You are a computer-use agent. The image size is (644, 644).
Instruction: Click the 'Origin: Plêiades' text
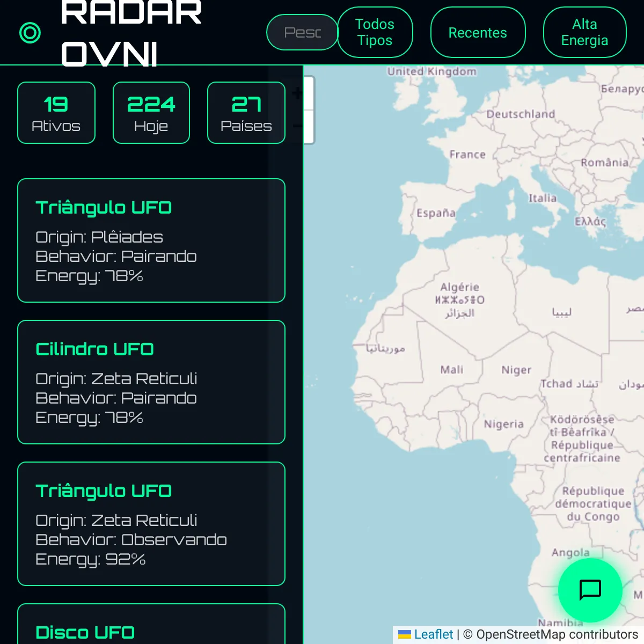[99, 237]
